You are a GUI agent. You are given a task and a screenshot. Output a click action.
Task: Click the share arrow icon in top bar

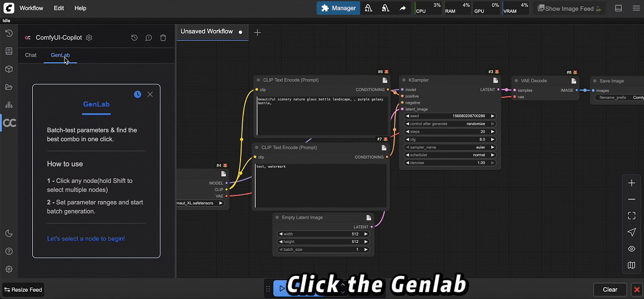402,8
